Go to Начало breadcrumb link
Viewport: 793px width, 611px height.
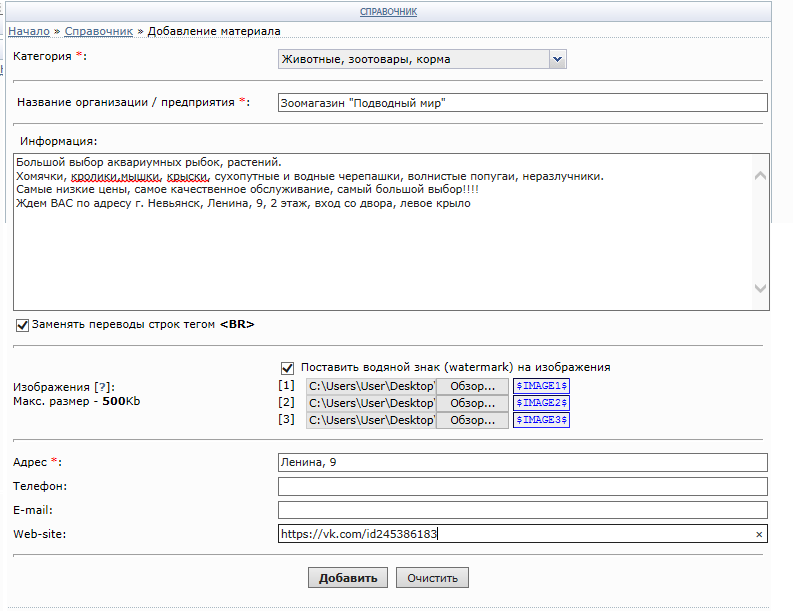29,31
